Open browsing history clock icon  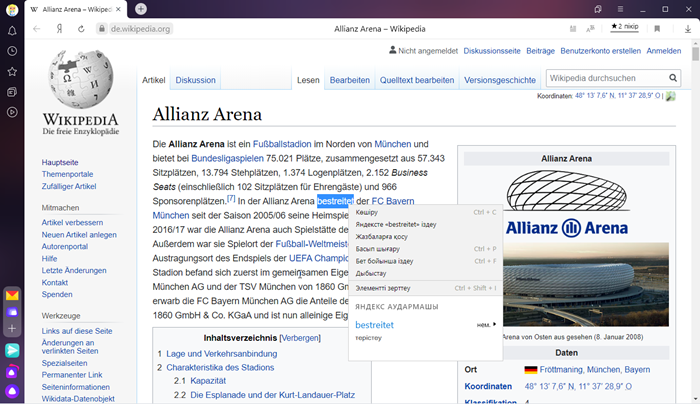12,51
